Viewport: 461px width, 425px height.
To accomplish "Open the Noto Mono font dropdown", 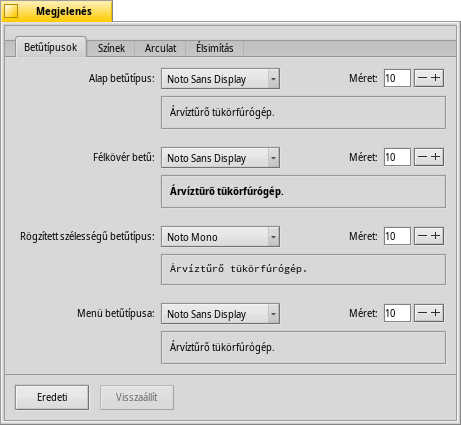I will point(220,237).
